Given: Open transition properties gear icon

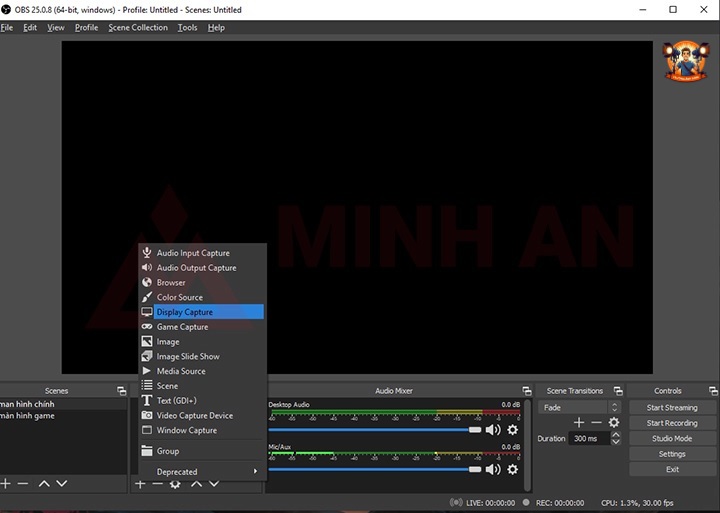Looking at the screenshot, I should click(614, 423).
